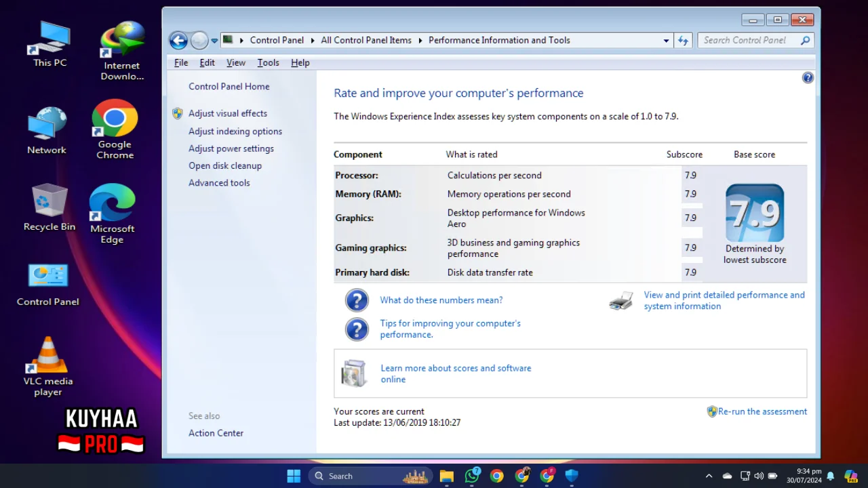Open the View menu
This screenshot has width=868, height=488.
[x=236, y=62]
